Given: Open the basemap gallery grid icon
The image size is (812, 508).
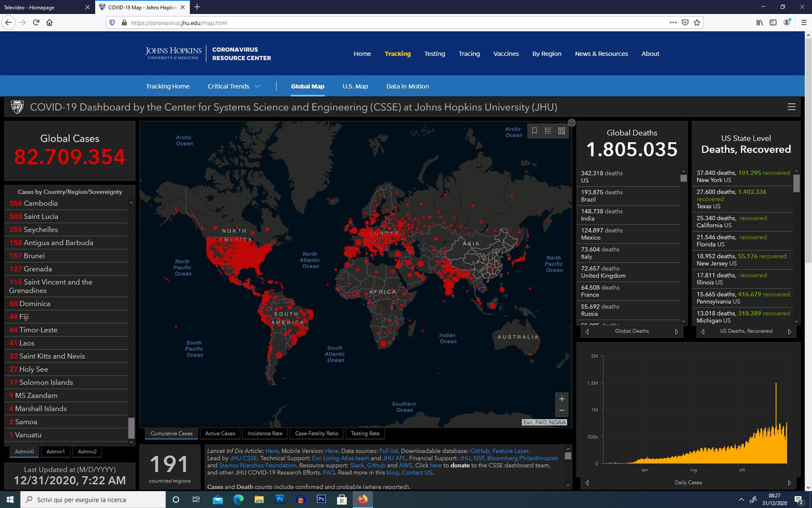Looking at the screenshot, I should point(561,131).
